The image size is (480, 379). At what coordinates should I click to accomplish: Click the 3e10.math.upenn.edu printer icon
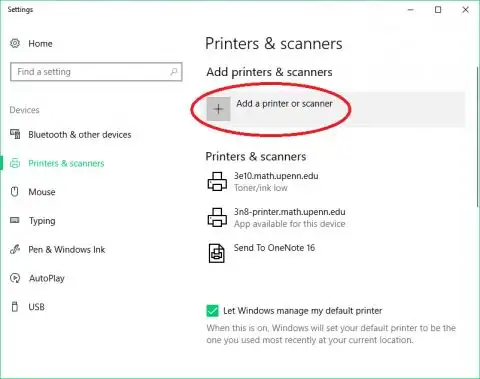(217, 181)
